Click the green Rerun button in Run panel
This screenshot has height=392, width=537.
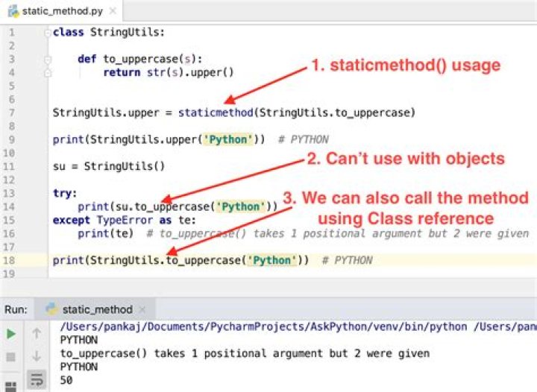[x=11, y=335]
